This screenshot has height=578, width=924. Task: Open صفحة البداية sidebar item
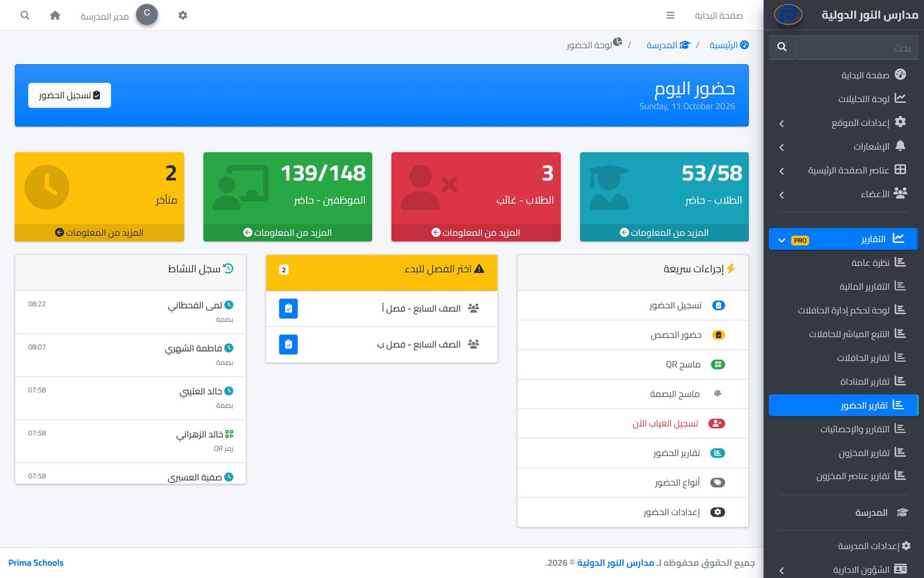(x=843, y=75)
